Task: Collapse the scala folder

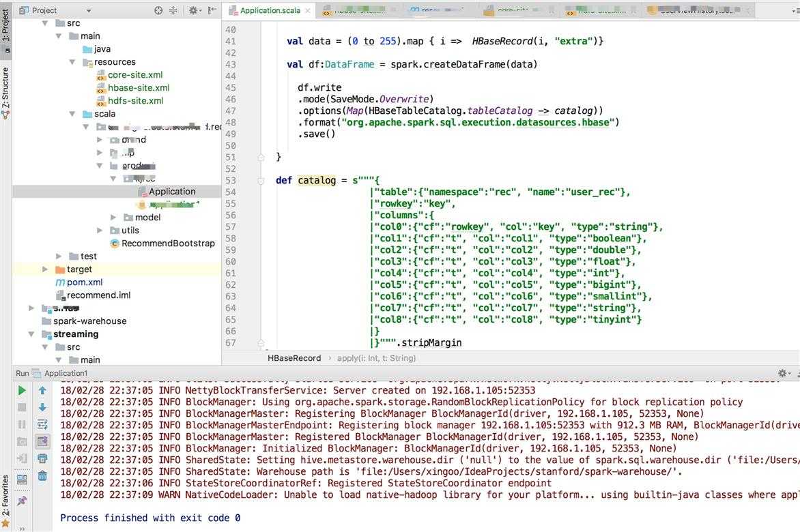Action: pos(72,114)
